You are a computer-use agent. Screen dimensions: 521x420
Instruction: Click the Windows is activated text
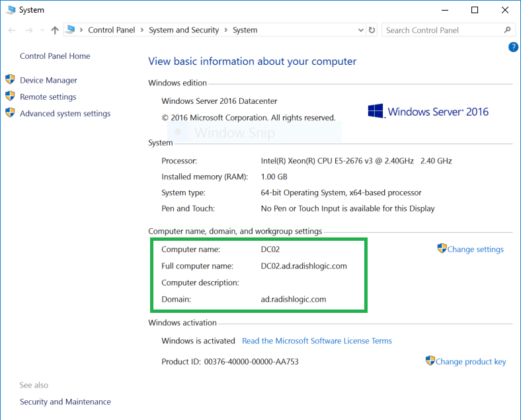[198, 341]
